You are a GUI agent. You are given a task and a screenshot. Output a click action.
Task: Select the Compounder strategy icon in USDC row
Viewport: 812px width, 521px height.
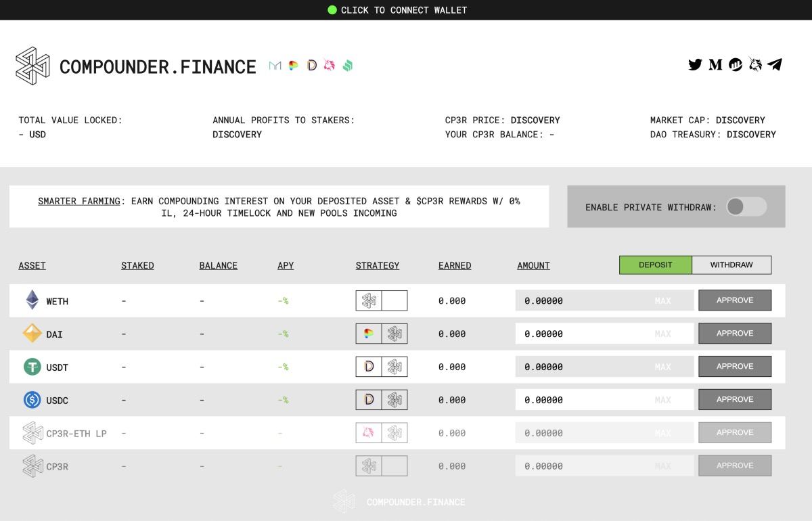[x=394, y=400]
